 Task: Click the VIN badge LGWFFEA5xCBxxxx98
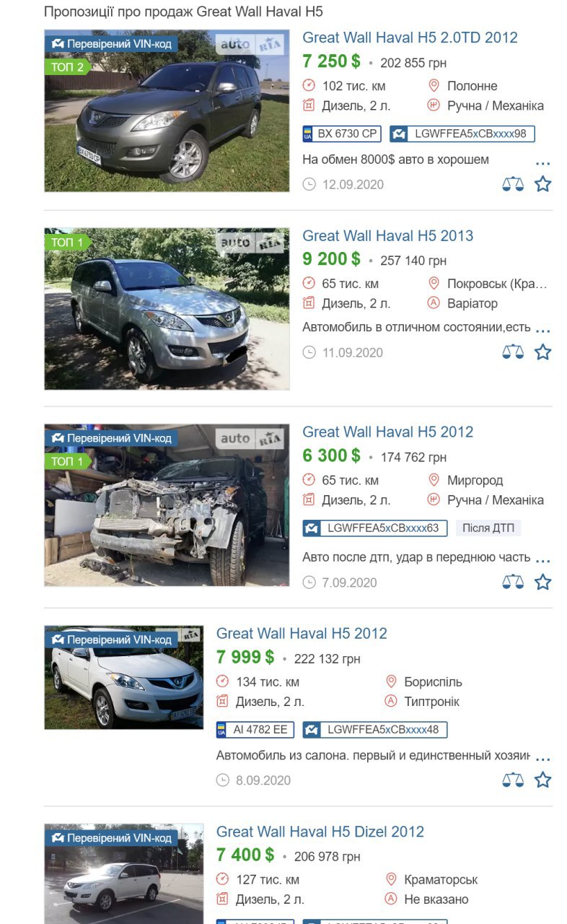click(462, 134)
